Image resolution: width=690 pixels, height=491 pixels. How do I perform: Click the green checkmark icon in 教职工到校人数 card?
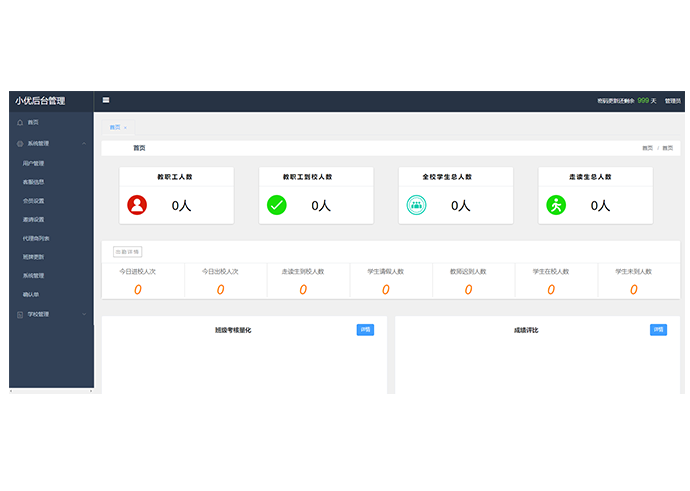point(277,205)
